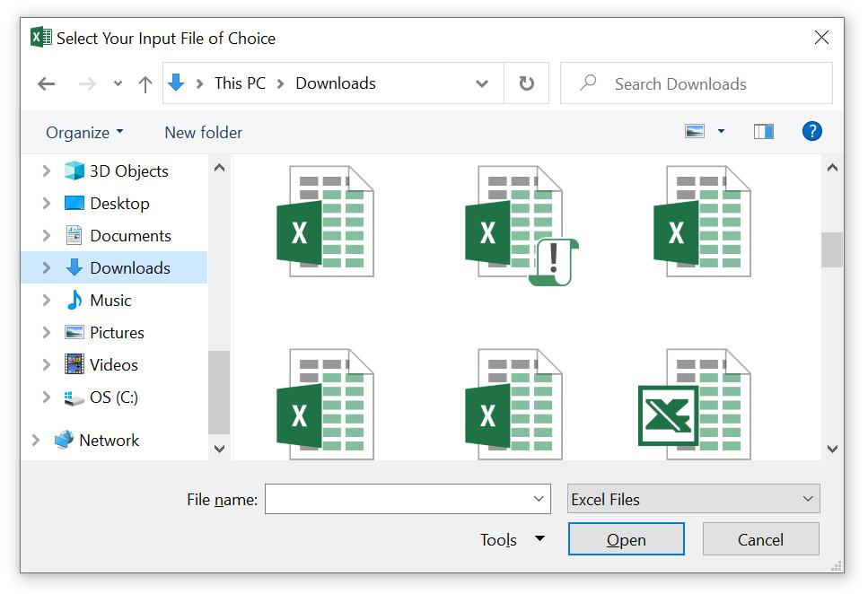868x594 pixels.
Task: Open the Organize menu
Action: click(84, 132)
